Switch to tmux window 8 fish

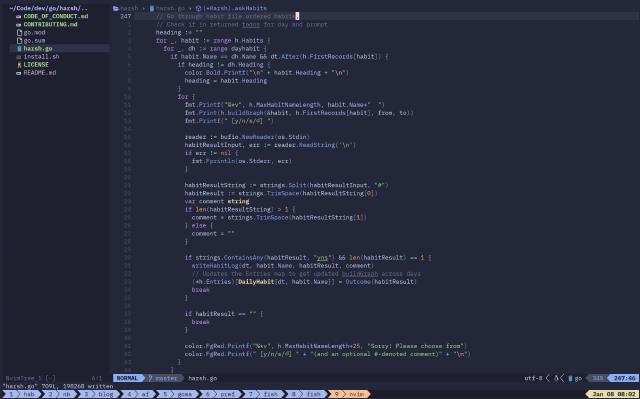pos(307,394)
